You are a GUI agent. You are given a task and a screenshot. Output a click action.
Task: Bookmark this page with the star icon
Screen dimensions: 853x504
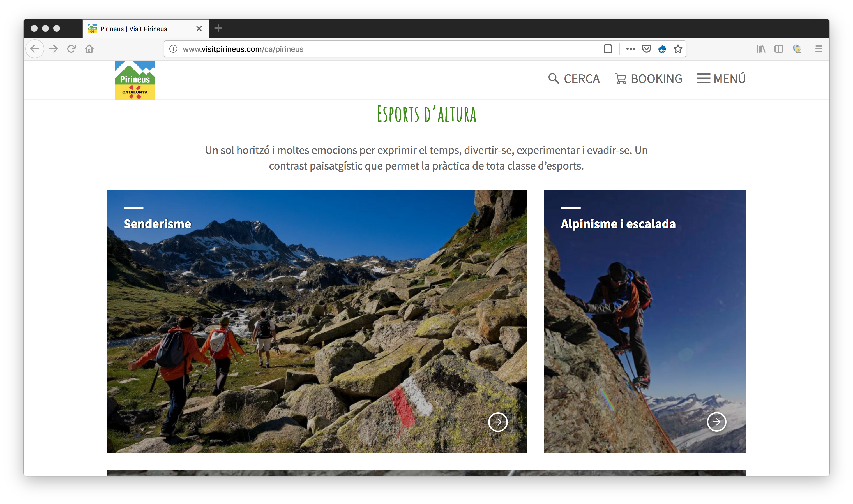click(x=678, y=49)
